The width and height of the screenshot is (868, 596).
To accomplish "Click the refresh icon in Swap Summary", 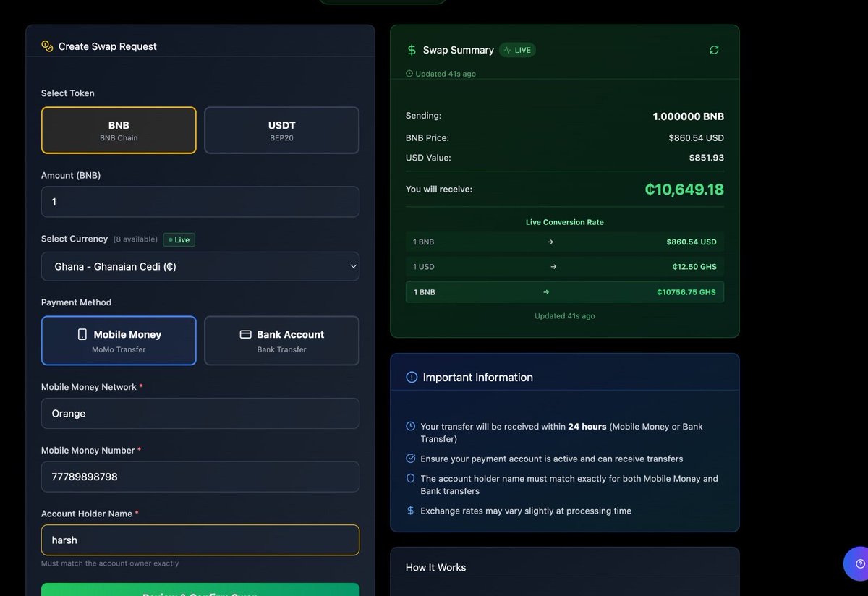I will coord(714,50).
